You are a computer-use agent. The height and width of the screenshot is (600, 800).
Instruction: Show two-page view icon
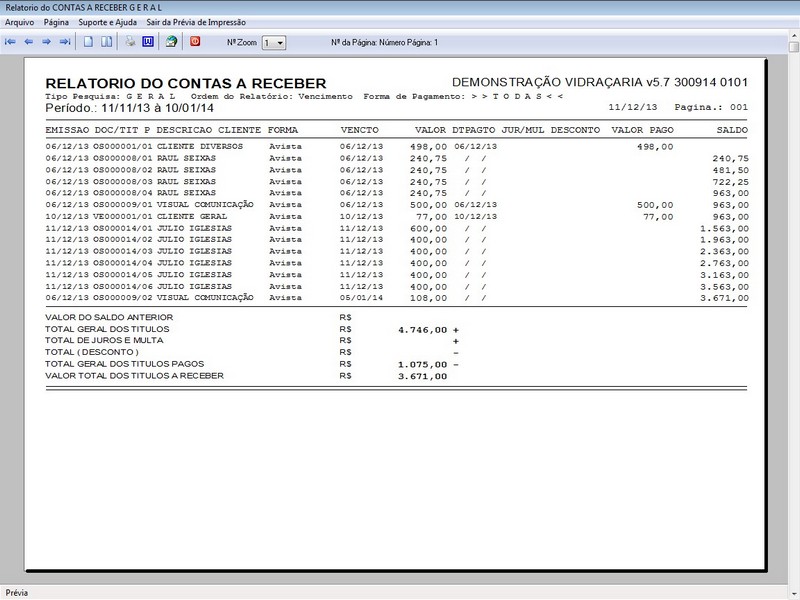(x=107, y=42)
